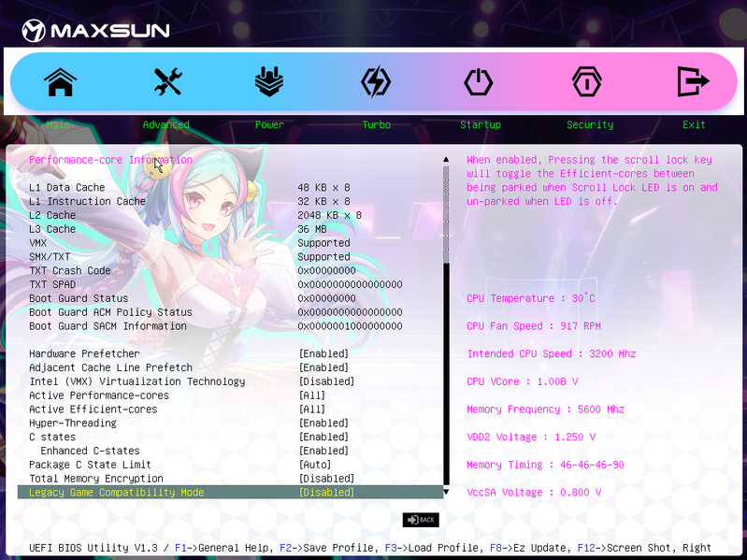Switch to the Turbo tab label
This screenshot has height=560, width=747.
(x=377, y=124)
